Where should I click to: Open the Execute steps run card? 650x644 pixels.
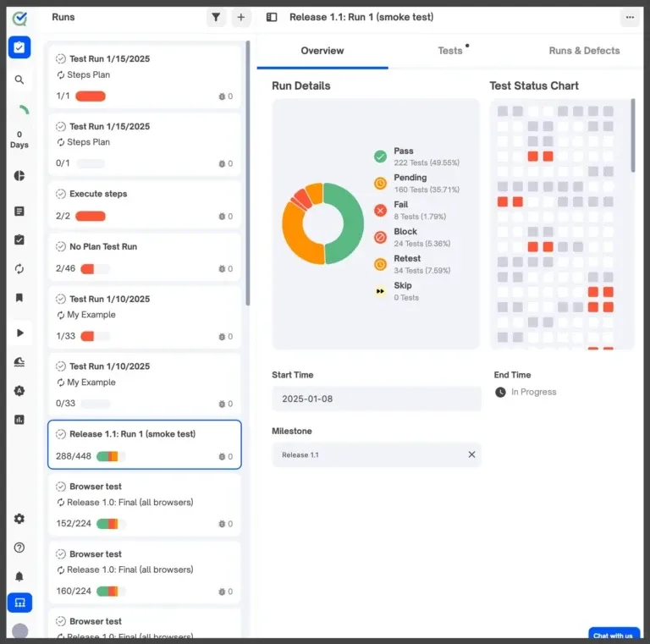point(144,204)
